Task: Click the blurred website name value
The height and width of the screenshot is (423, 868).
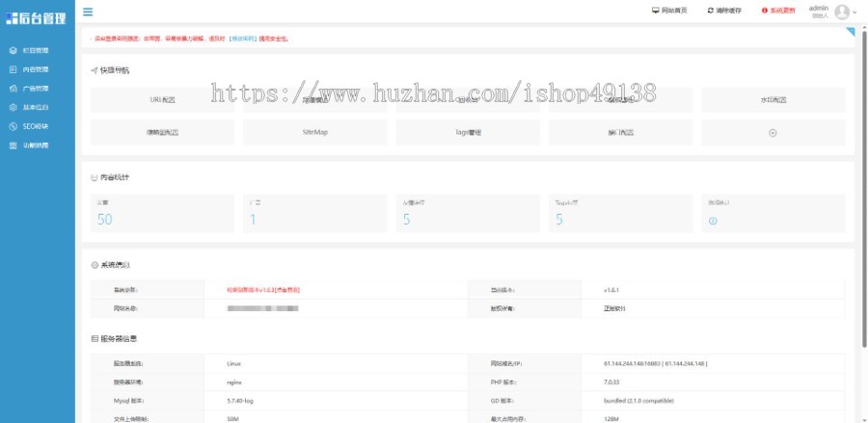Action: coord(263,308)
